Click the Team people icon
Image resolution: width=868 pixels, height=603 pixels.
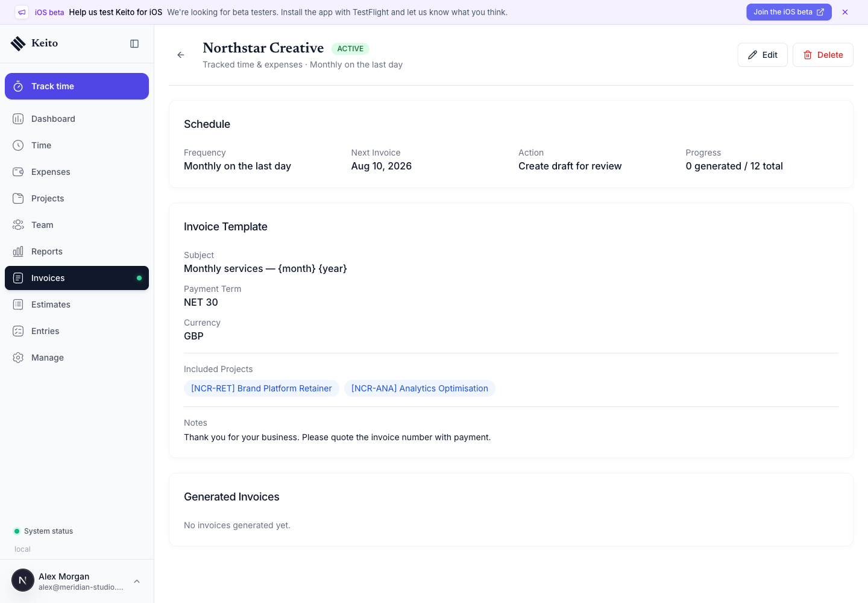coord(18,225)
